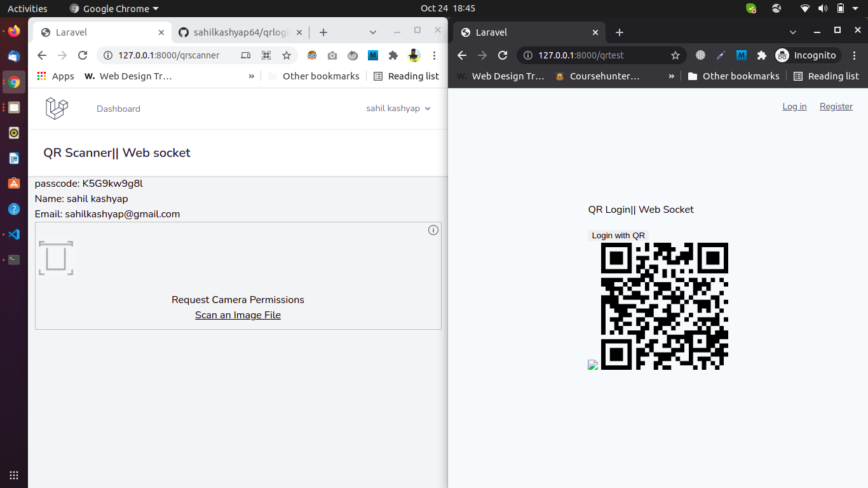Open the Google Chrome app menu in the top bar
Viewport: 868px width, 488px height.
(114, 8)
